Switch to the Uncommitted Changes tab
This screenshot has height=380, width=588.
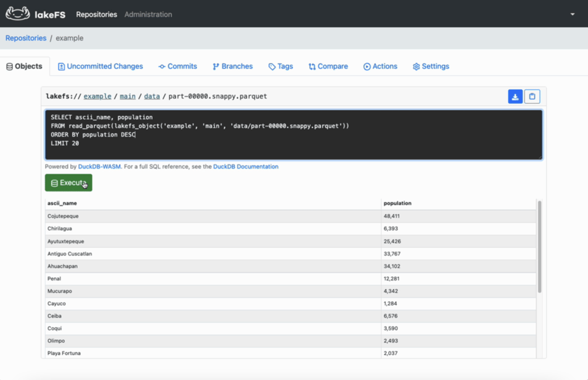(100, 66)
